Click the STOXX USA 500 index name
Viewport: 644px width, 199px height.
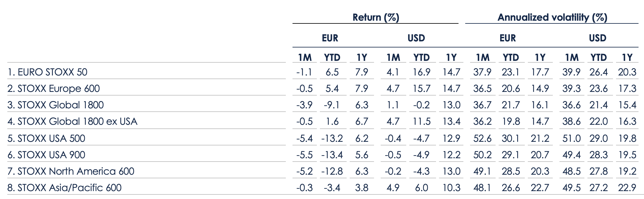coord(46,138)
